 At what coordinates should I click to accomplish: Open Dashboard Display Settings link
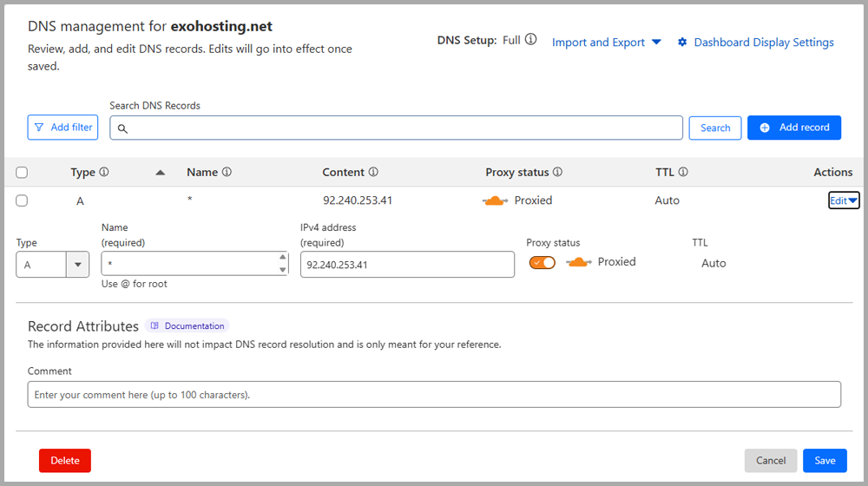point(763,42)
